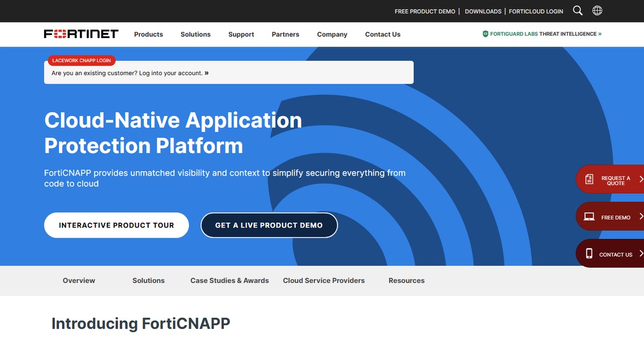Open the globe language selector icon
The image size is (644, 337).
pos(597,11)
